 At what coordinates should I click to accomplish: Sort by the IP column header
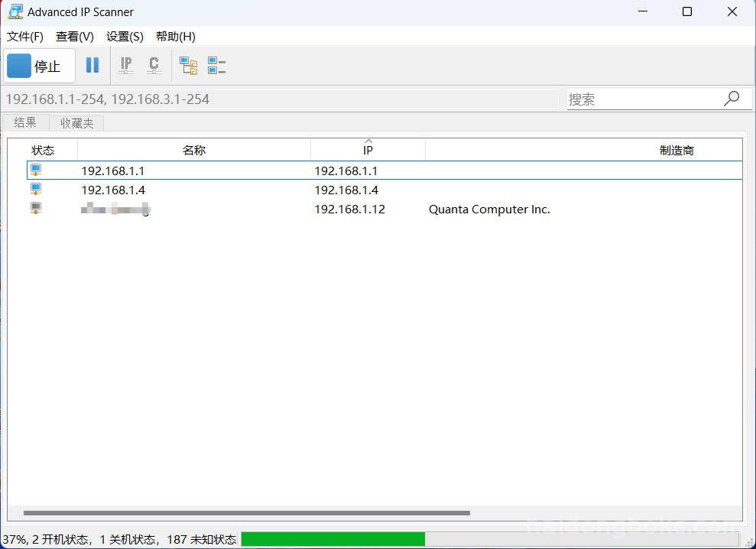coord(368,150)
